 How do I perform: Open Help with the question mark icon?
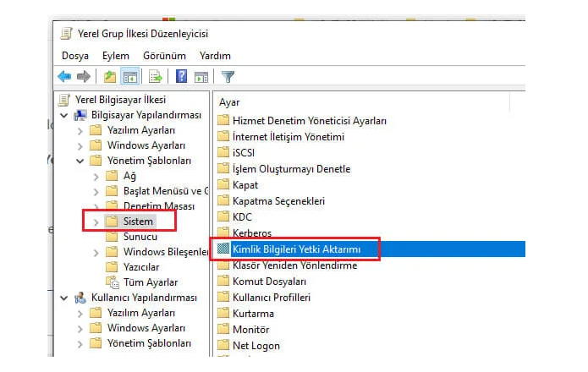[182, 76]
